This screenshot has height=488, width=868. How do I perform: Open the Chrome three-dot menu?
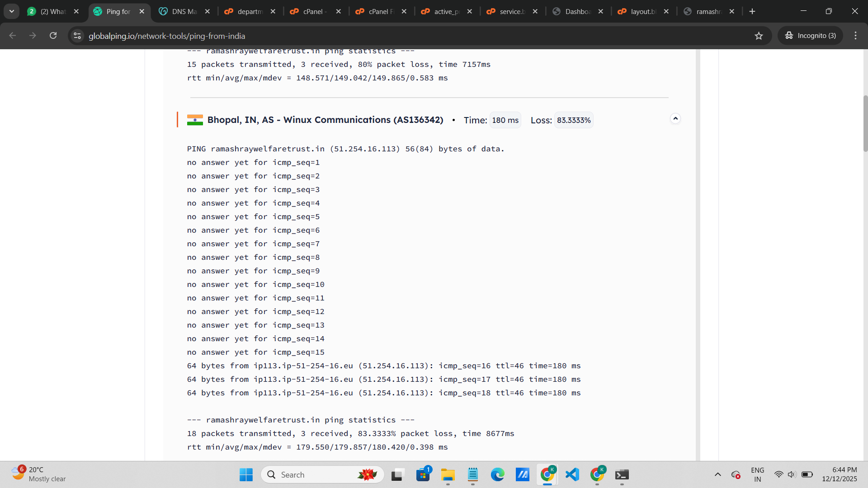pyautogui.click(x=855, y=36)
